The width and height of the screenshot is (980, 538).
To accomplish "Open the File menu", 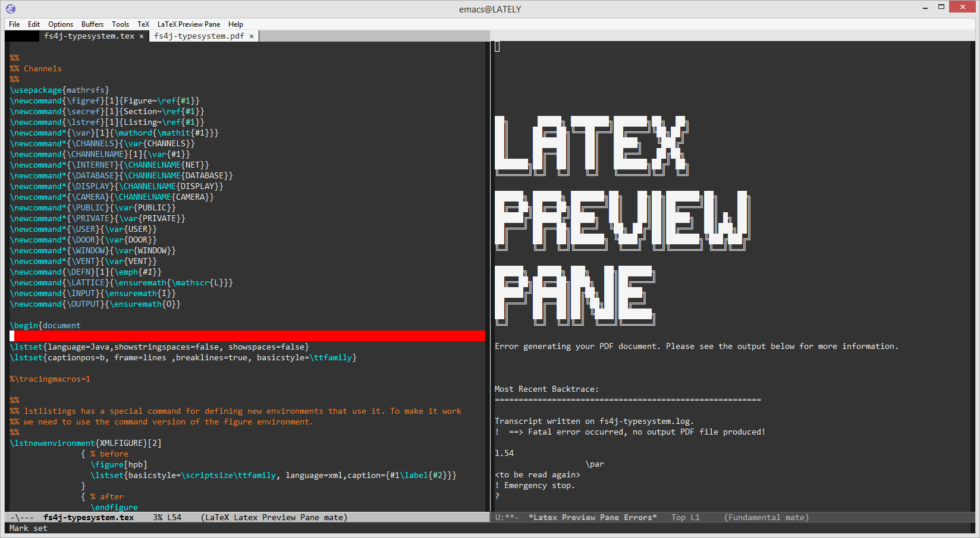I will 14,24.
